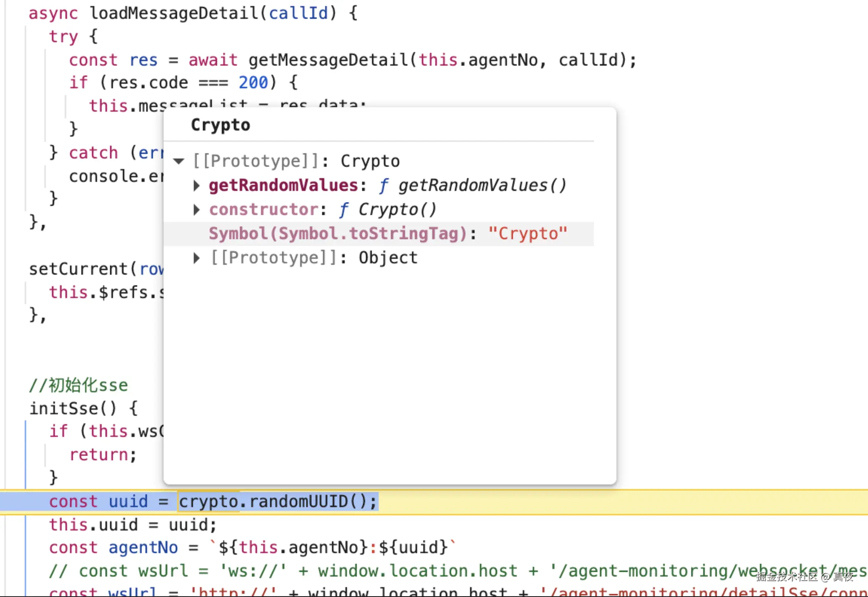This screenshot has height=597, width=868.
Task: Click the getRandomValues property name
Action: pos(283,186)
